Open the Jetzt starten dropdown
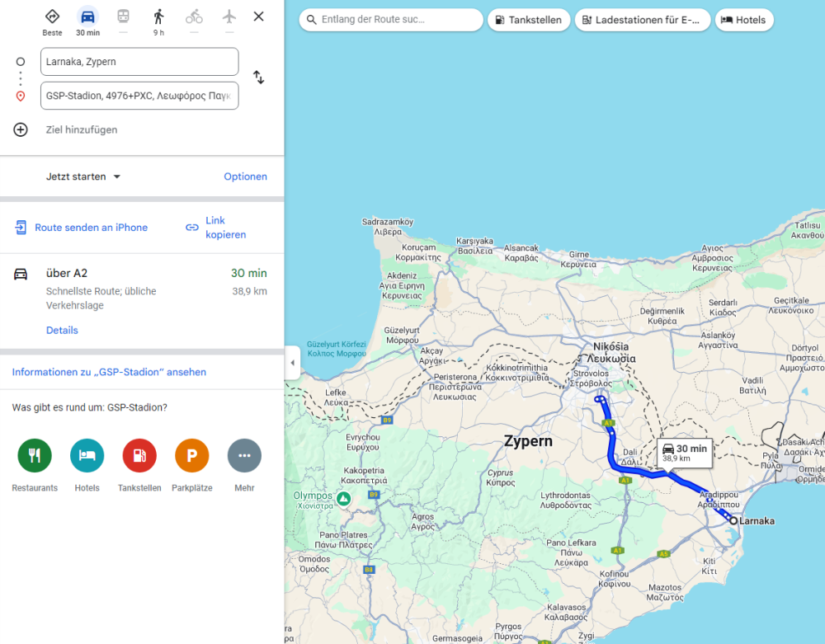The width and height of the screenshot is (825, 644). [x=83, y=176]
